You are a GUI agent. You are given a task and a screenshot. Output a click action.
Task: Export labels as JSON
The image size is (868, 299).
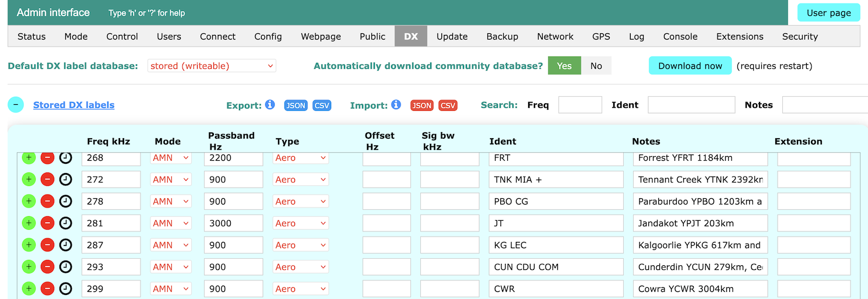pos(296,105)
